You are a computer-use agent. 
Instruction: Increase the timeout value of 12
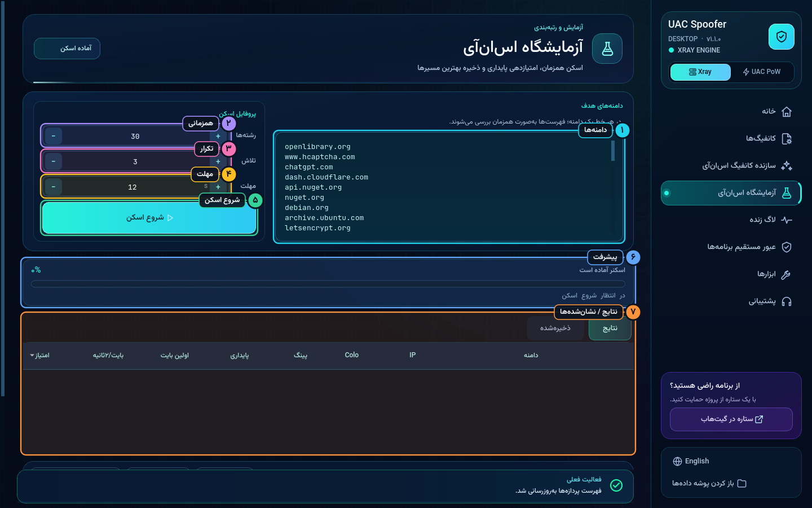(x=218, y=187)
